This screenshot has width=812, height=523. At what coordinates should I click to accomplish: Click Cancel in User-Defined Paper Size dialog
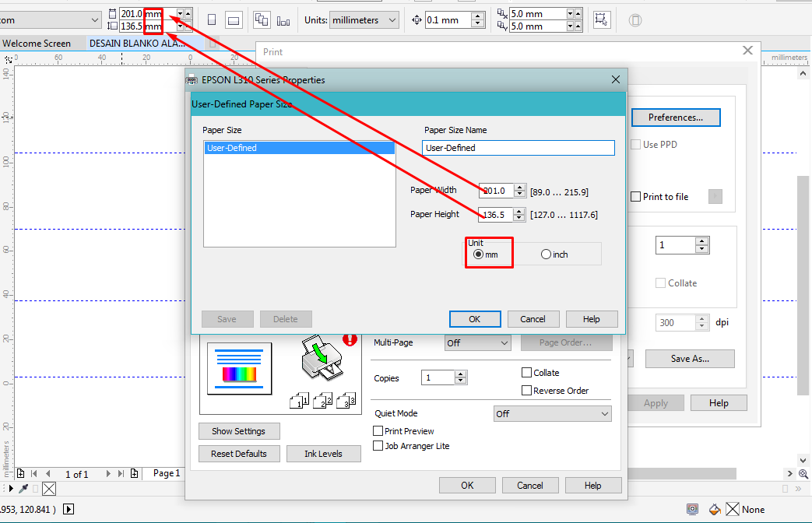533,319
